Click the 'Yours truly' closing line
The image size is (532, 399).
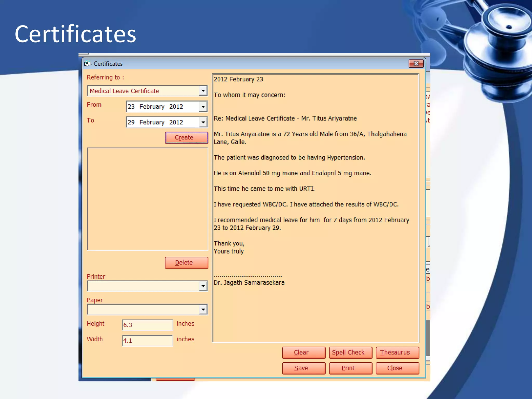229,251
